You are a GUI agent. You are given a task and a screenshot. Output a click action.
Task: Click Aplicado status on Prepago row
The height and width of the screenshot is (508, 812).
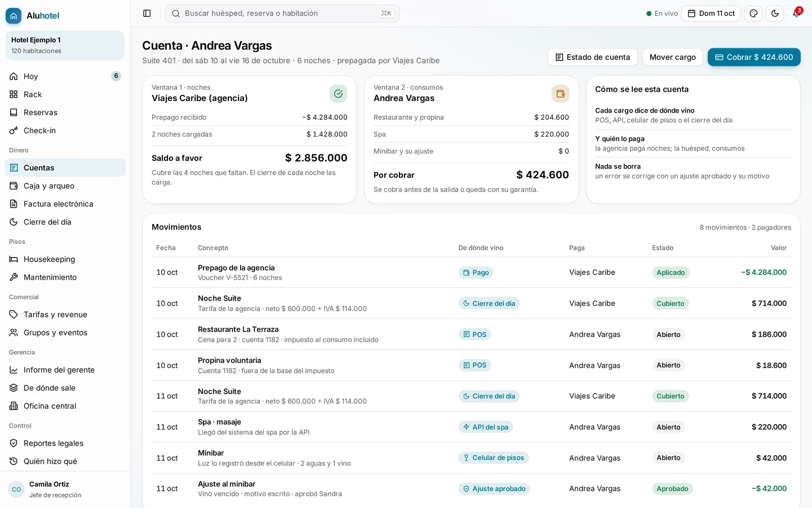(x=670, y=273)
